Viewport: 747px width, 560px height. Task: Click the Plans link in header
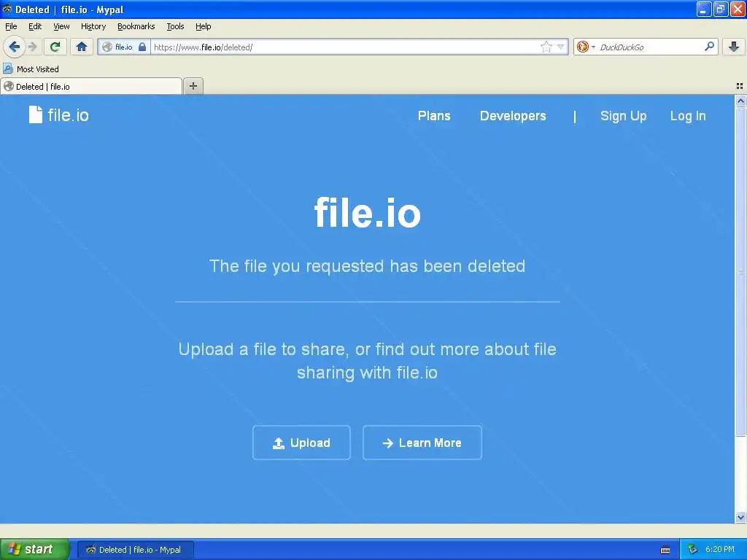coord(434,116)
